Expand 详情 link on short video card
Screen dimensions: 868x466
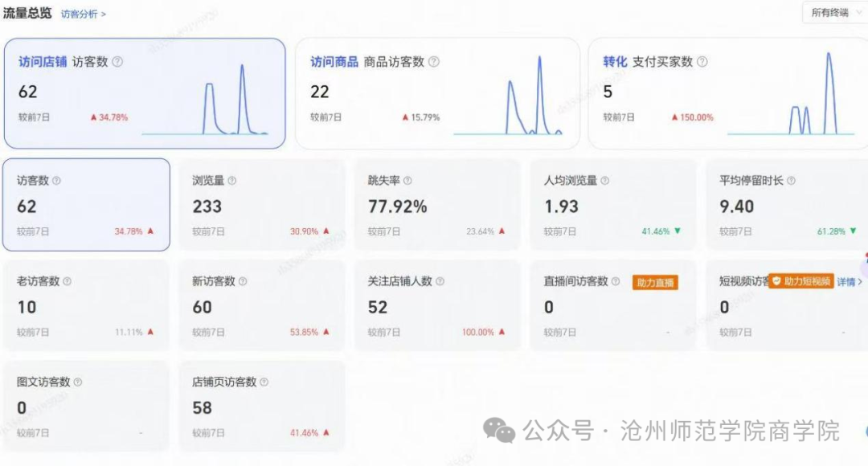pyautogui.click(x=850, y=282)
